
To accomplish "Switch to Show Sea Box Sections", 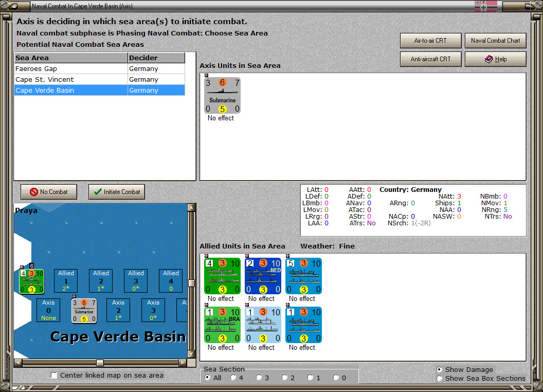I will pos(440,378).
